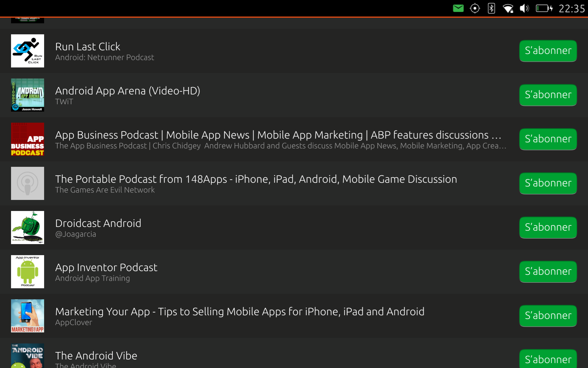Viewport: 588px width, 368px height.
Task: Select 'Android App Training' subtitle
Action: coord(92,278)
